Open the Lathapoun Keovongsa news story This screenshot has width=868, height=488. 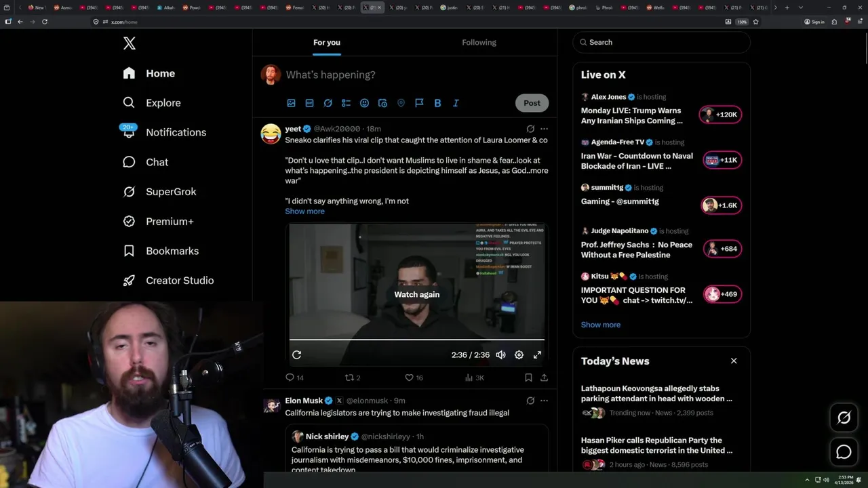[661, 401]
